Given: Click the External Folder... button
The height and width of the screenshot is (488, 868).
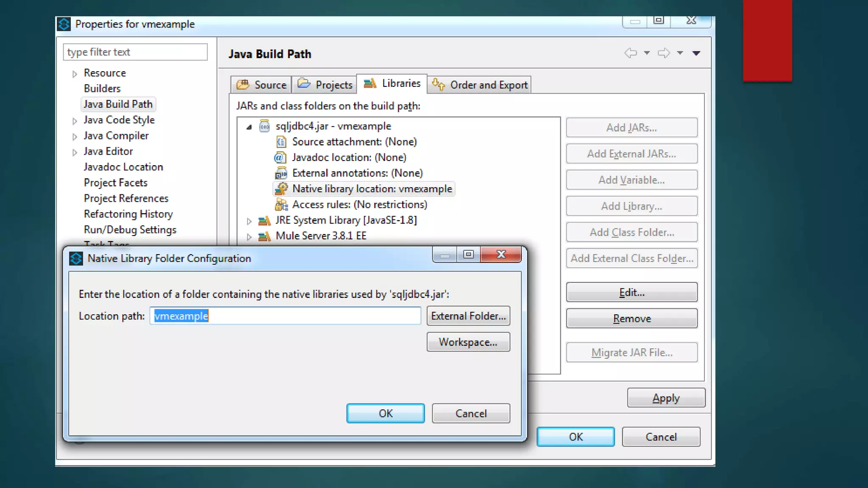Looking at the screenshot, I should click(468, 316).
